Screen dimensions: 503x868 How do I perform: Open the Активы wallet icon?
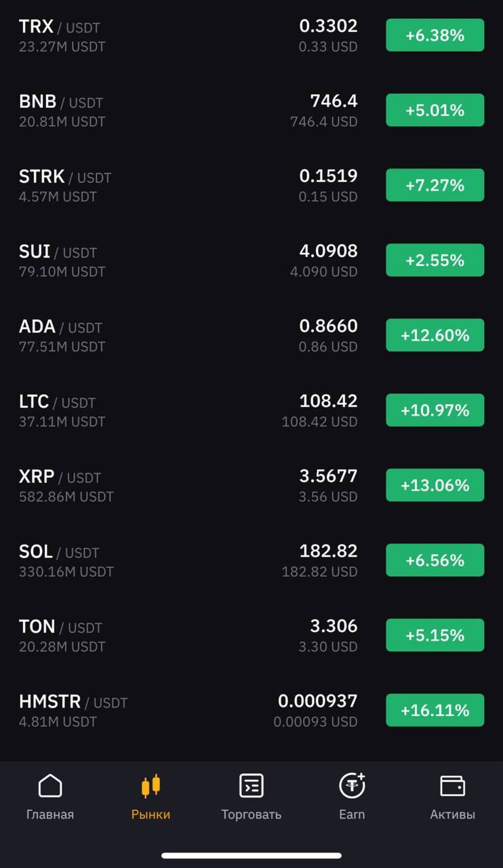pos(452,786)
